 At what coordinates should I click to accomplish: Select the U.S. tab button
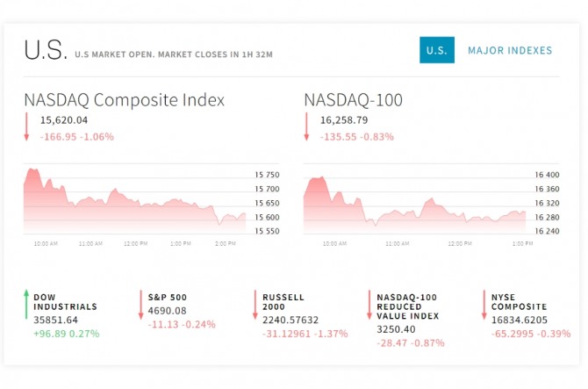tap(435, 50)
